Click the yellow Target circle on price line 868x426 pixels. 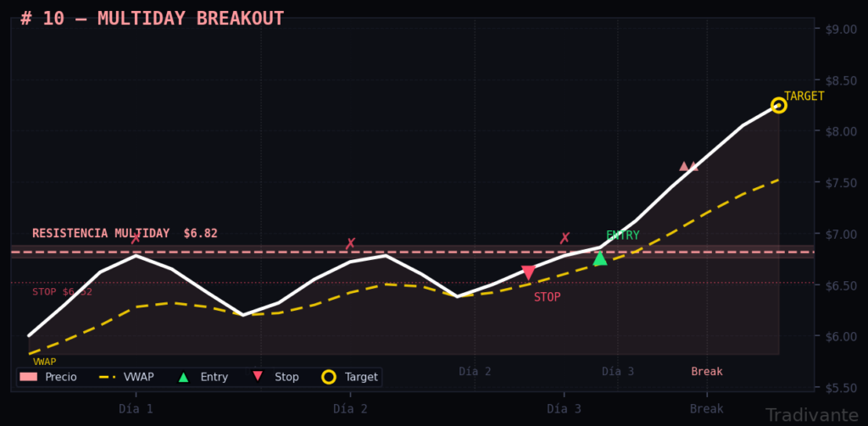pos(778,105)
